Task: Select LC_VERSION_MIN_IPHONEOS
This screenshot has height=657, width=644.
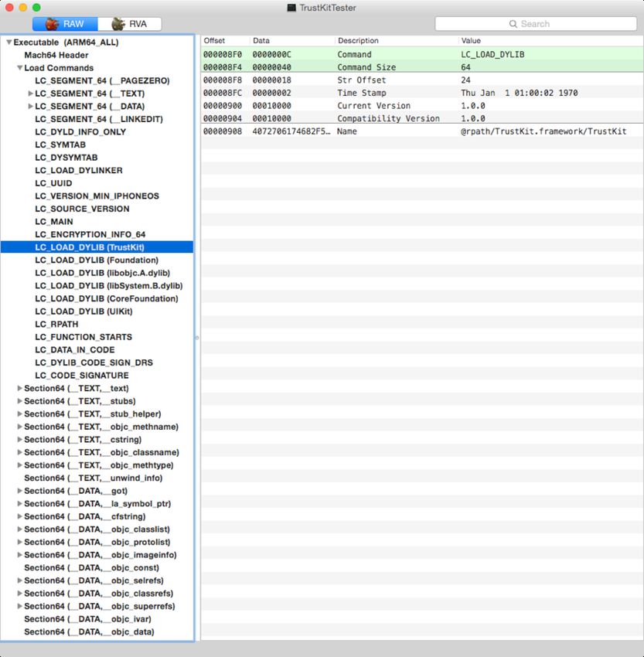Action: [97, 196]
